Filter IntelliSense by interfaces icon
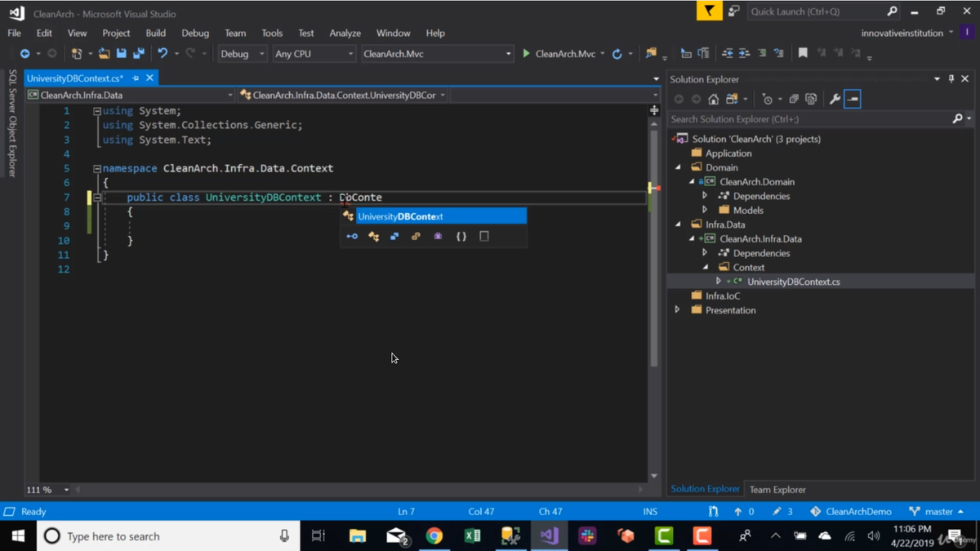The height and width of the screenshot is (551, 980). click(352, 237)
